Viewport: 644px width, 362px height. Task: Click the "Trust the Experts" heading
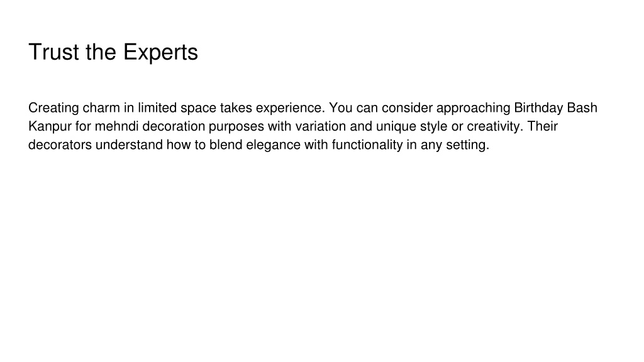113,53
